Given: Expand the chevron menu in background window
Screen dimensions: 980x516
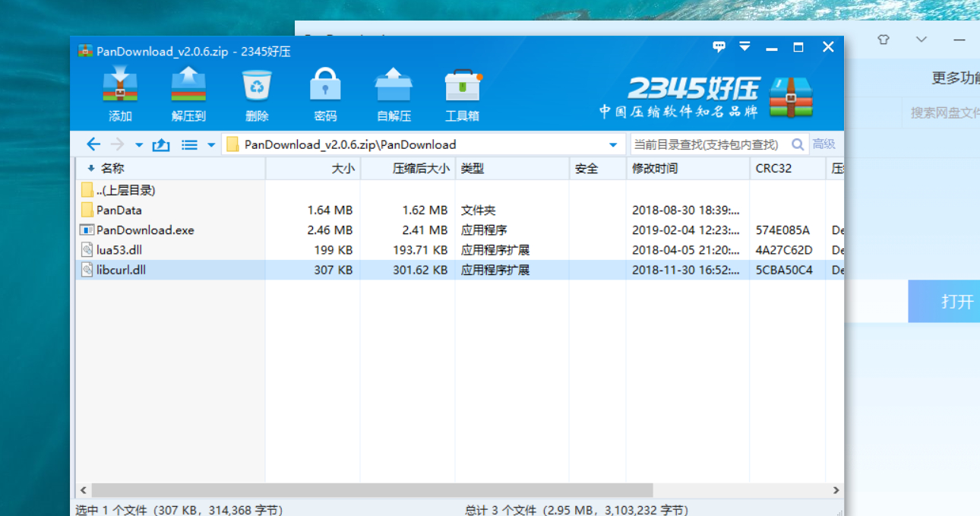Looking at the screenshot, I should pyautogui.click(x=922, y=40).
